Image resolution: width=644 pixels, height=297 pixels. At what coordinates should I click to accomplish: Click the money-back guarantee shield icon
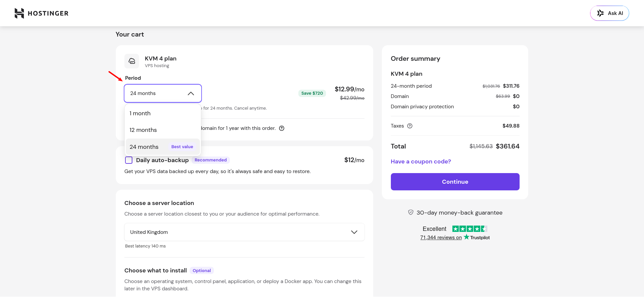pyautogui.click(x=411, y=212)
